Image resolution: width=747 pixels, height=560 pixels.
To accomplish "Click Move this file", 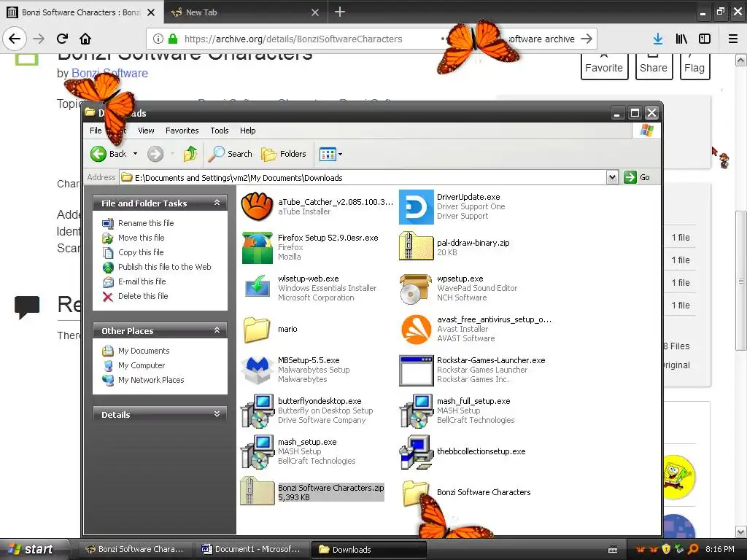I will [x=141, y=238].
